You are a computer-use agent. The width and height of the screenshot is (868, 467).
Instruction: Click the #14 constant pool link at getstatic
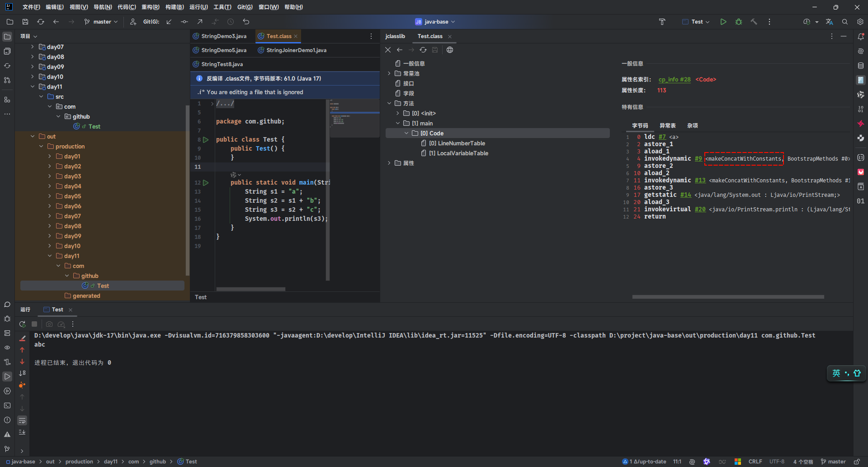coord(685,195)
